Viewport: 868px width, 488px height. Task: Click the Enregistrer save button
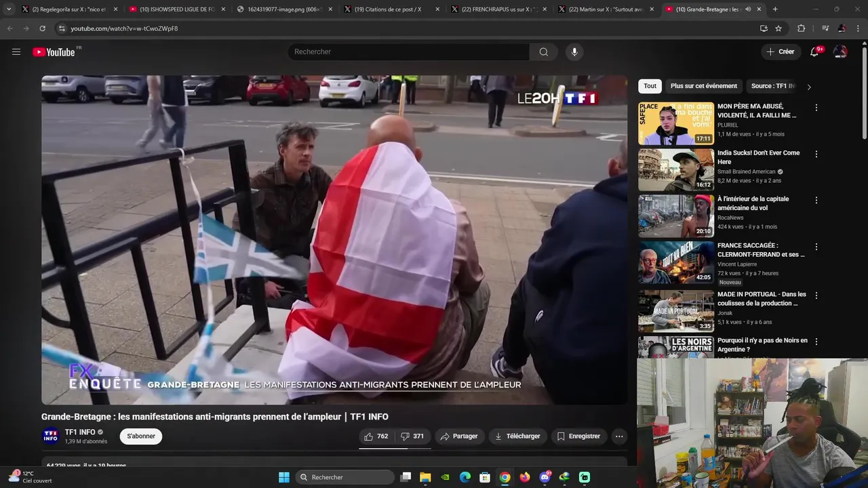[x=578, y=436]
